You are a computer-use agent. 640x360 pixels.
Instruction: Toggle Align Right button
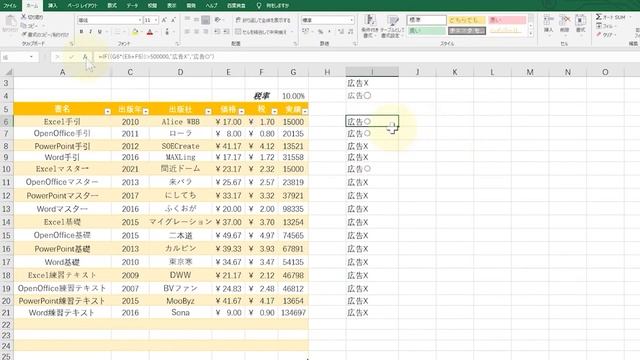[x=205, y=31]
